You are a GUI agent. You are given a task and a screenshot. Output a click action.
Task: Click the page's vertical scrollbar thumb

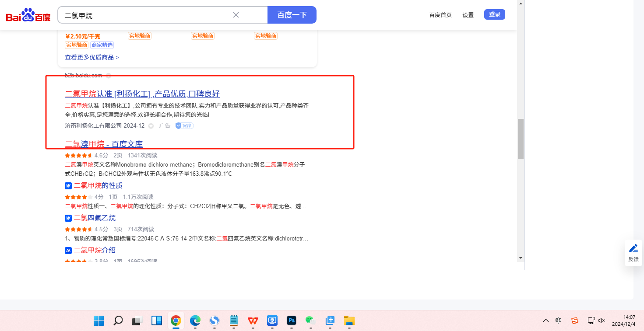[521, 139]
